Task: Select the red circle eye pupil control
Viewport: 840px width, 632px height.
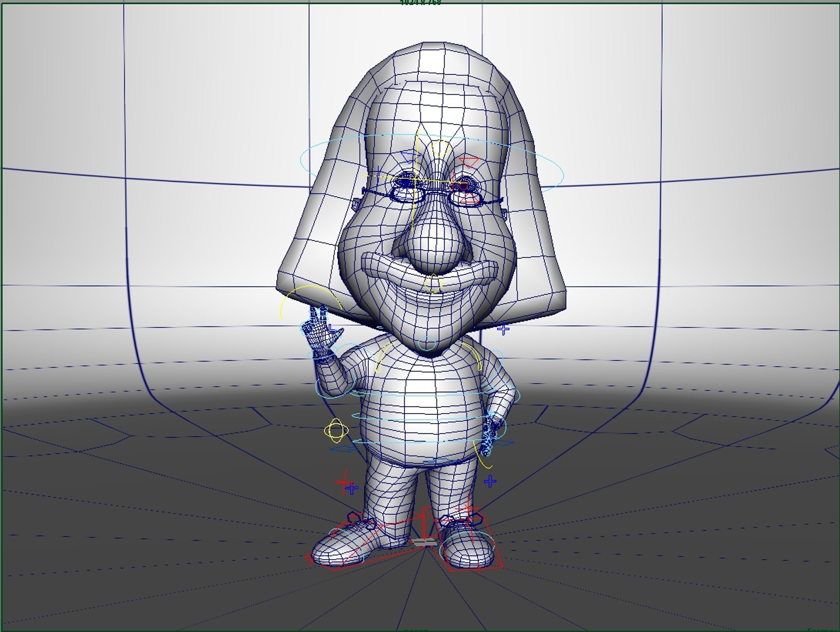Action: 462,186
